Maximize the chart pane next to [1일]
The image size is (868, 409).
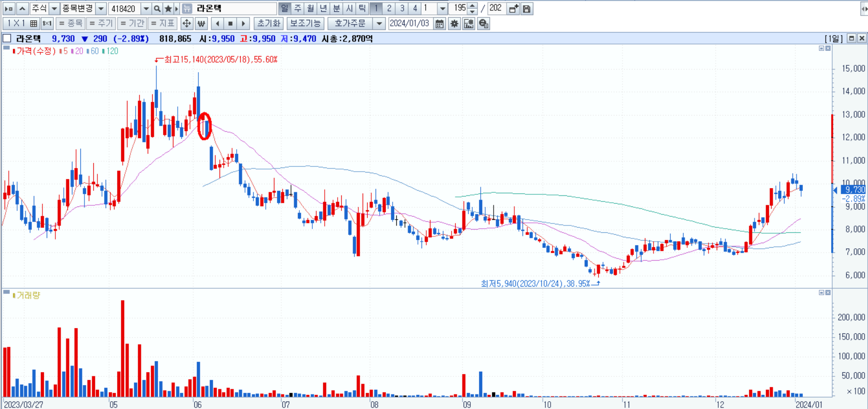(x=851, y=38)
